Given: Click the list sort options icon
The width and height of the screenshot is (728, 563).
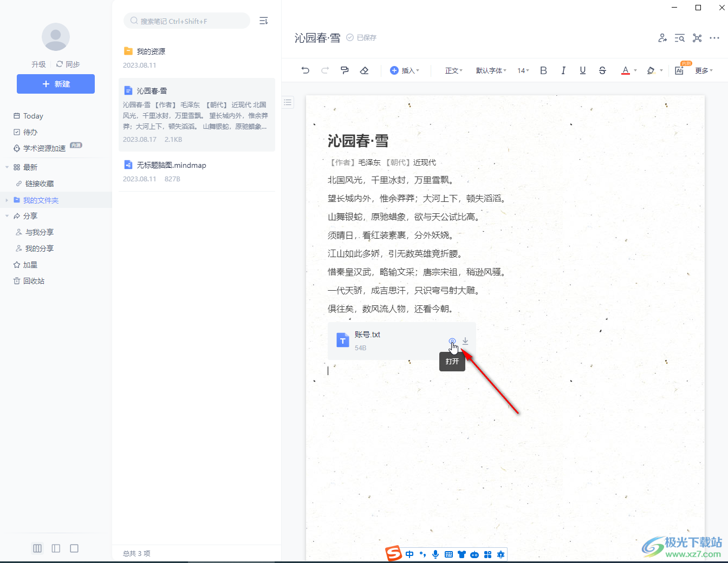Looking at the screenshot, I should tap(264, 21).
